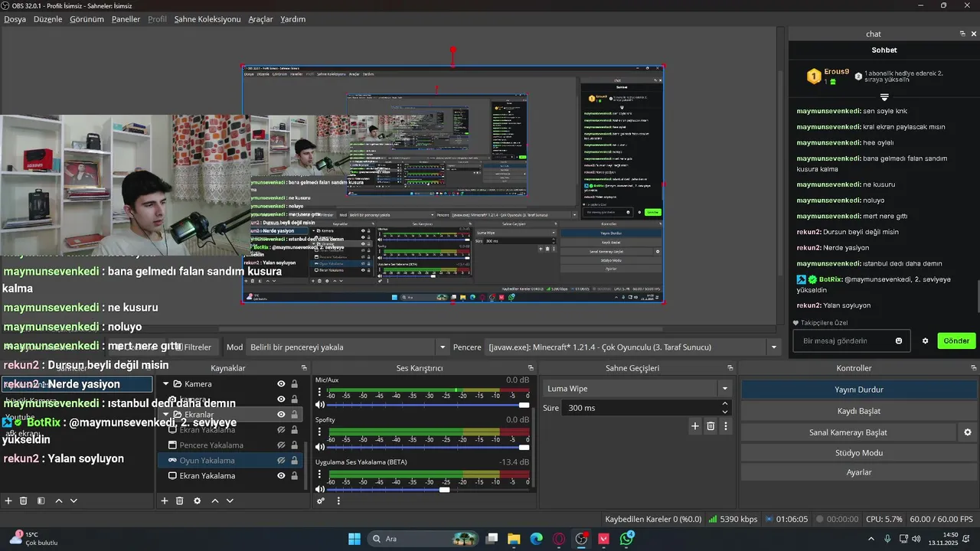Open source properties gear in Kaynaklar toolbar
The width and height of the screenshot is (980, 551).
tap(197, 500)
